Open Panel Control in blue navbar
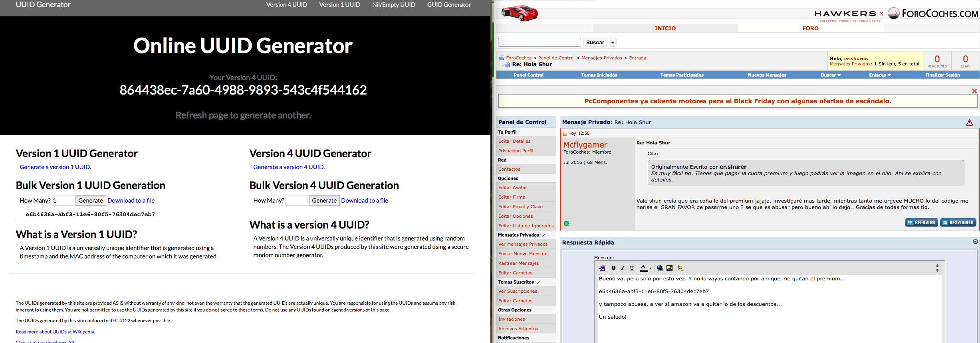Viewport: 980px width, 343px height. point(528,75)
